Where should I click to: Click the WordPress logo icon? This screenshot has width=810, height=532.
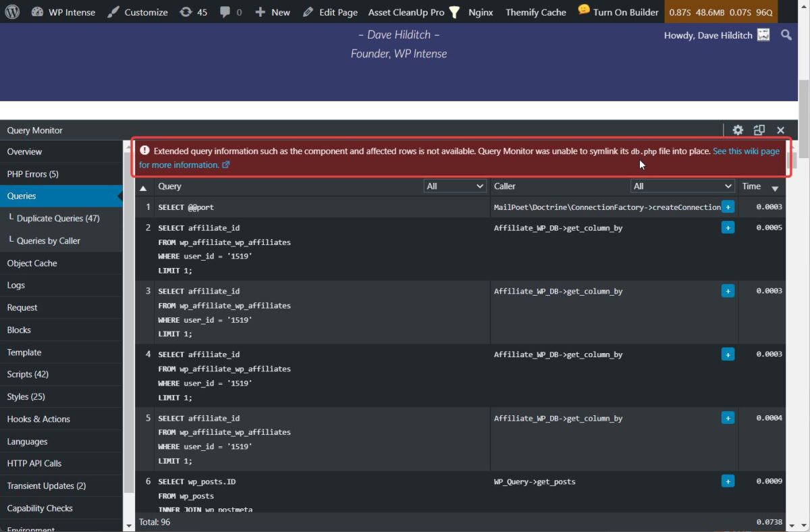(12, 11)
